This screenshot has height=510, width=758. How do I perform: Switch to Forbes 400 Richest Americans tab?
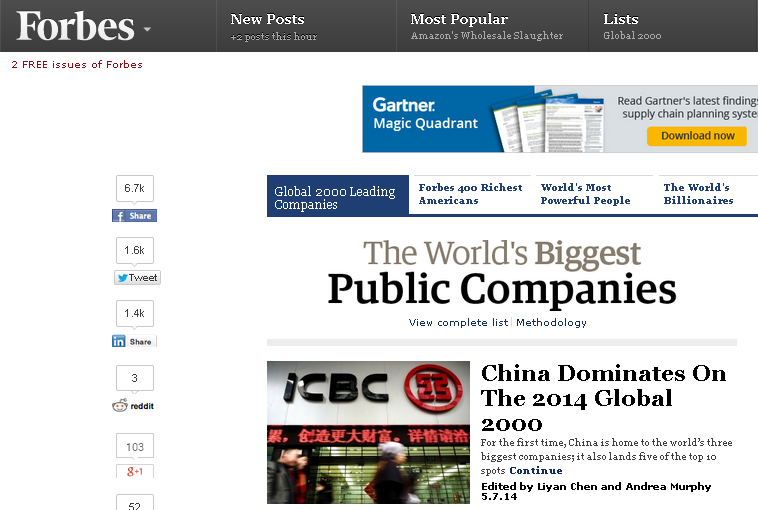click(470, 194)
